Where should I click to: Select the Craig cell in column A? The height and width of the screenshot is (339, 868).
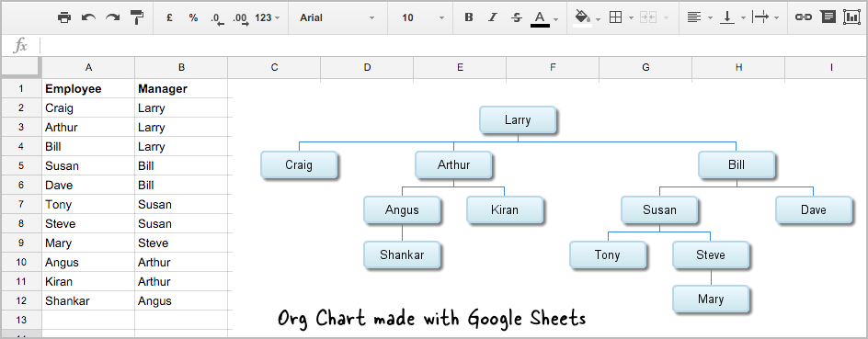pos(88,107)
